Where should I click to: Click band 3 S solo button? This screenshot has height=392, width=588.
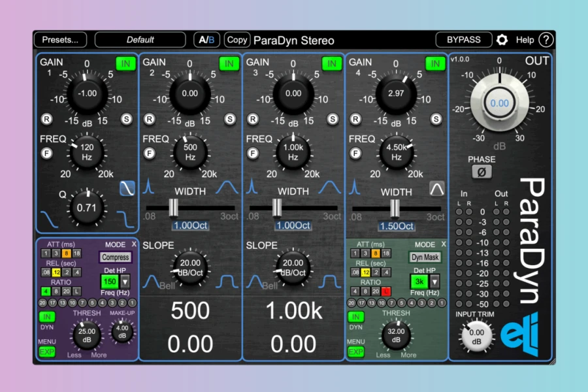pos(333,120)
